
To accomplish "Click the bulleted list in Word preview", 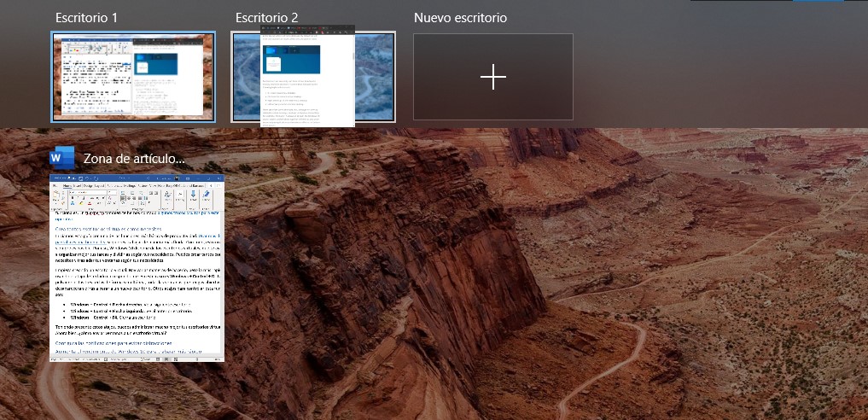I will click(137, 309).
